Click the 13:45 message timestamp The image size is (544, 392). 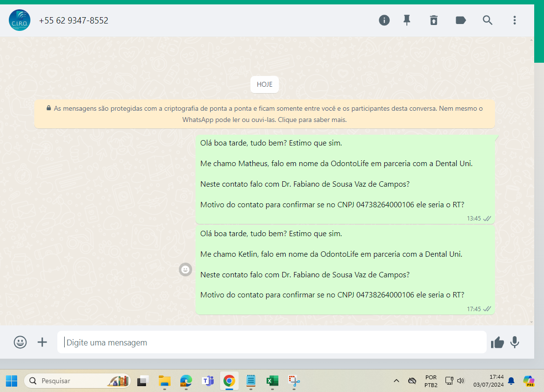[473, 219]
